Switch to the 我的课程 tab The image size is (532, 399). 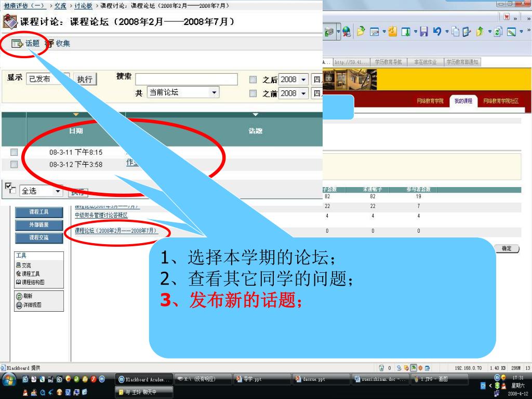(x=463, y=101)
